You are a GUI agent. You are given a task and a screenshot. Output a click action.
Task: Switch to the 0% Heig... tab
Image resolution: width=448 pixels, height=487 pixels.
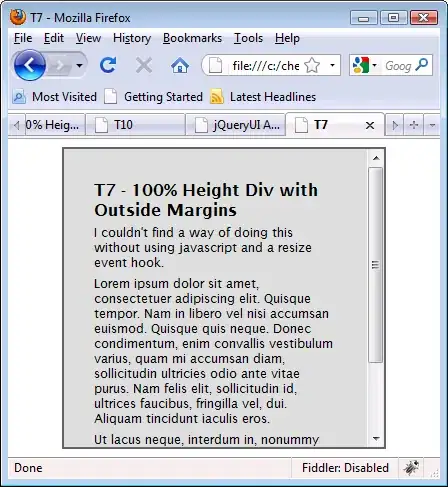pyautogui.click(x=55, y=125)
